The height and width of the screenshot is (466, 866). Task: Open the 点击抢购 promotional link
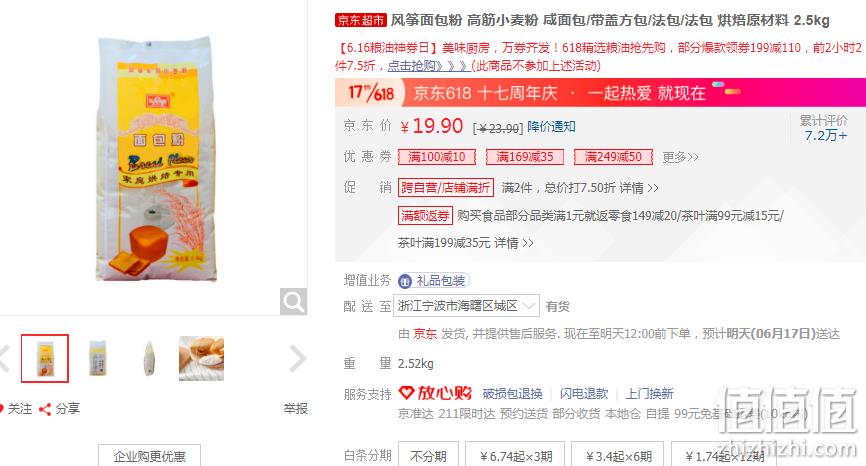coord(429,66)
